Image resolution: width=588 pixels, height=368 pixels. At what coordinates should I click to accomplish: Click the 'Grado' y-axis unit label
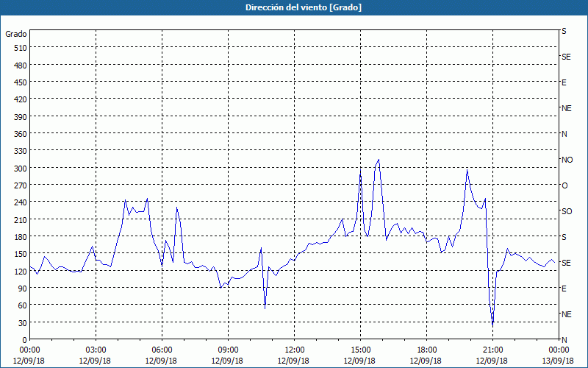click(x=16, y=34)
